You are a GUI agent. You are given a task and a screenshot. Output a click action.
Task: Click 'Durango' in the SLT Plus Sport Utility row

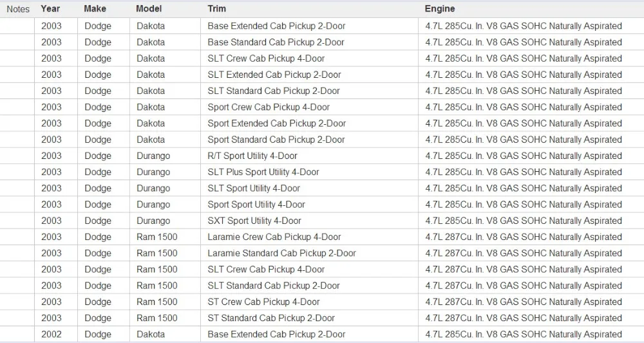pyautogui.click(x=153, y=172)
